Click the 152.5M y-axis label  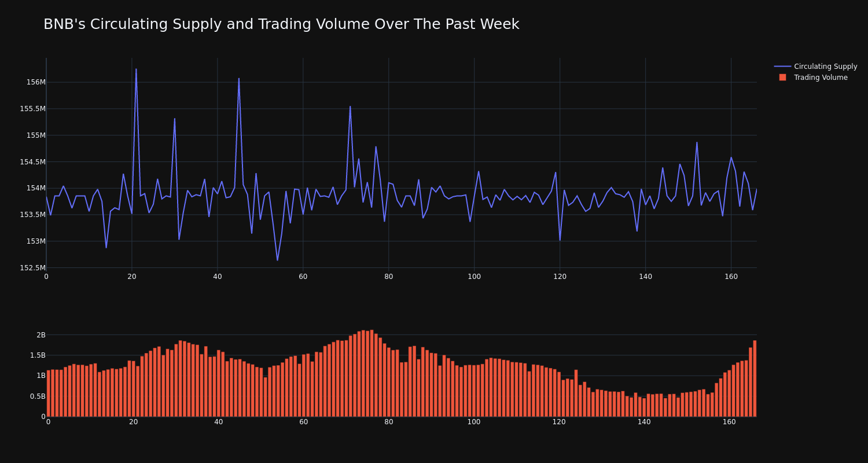(33, 268)
